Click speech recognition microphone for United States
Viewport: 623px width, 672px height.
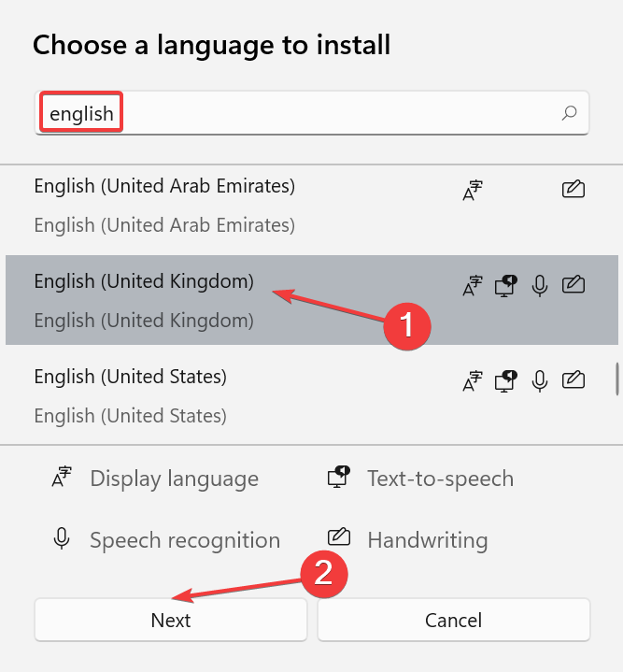pos(539,380)
